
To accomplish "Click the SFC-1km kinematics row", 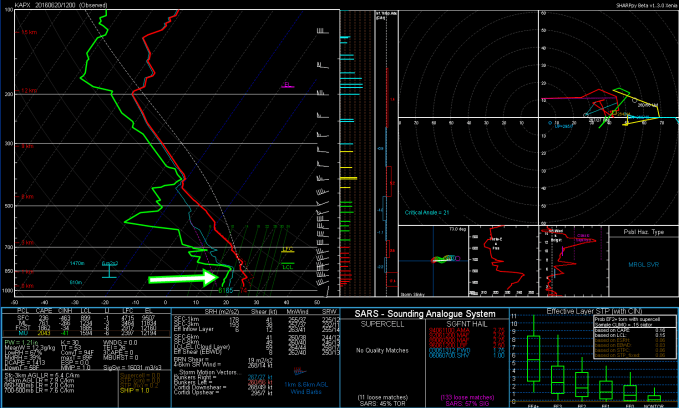I will (255, 319).
